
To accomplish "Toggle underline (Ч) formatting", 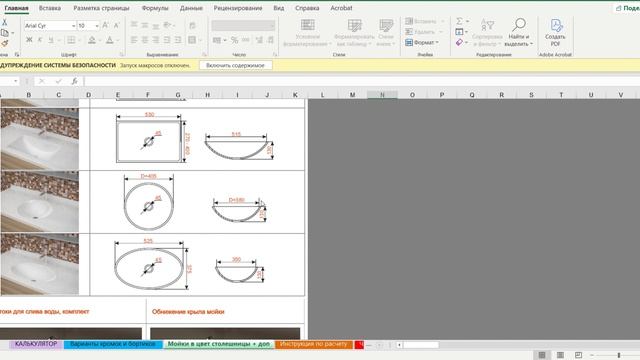I will [x=51, y=40].
